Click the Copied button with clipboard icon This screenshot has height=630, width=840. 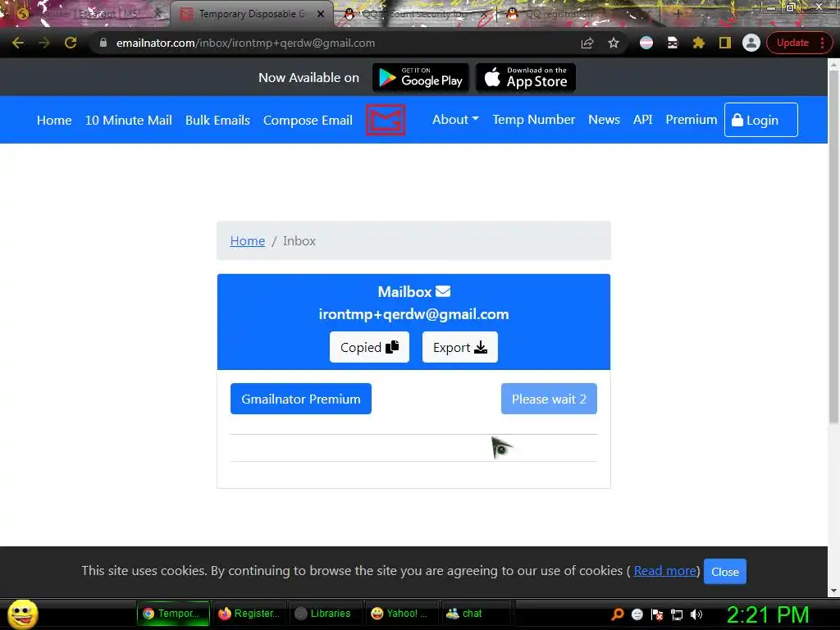click(x=369, y=347)
